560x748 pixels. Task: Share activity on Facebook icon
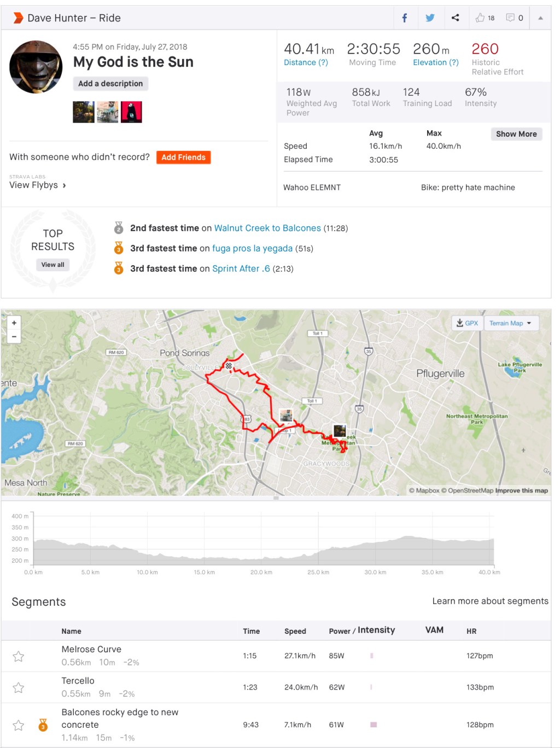point(405,18)
